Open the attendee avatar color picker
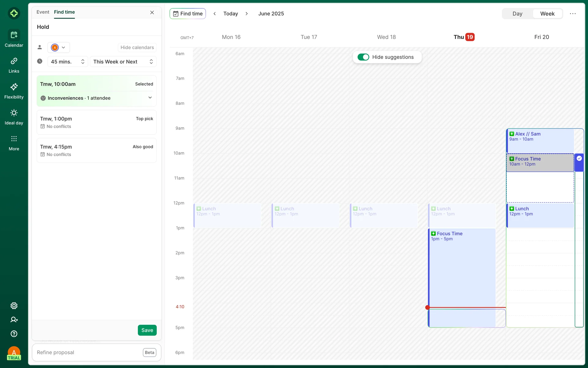The image size is (588, 368). tap(58, 48)
